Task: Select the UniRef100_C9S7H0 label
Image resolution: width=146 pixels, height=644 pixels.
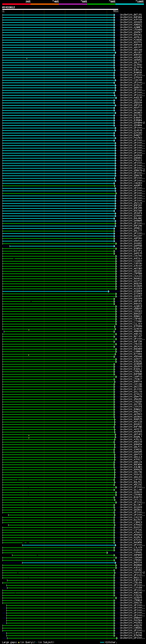Action: point(131,256)
